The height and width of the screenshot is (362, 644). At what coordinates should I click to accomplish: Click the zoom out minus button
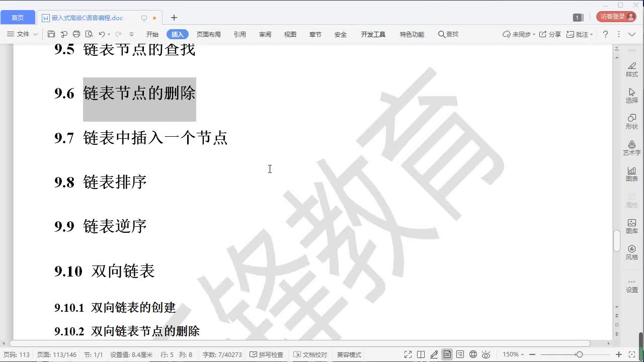[x=532, y=354]
